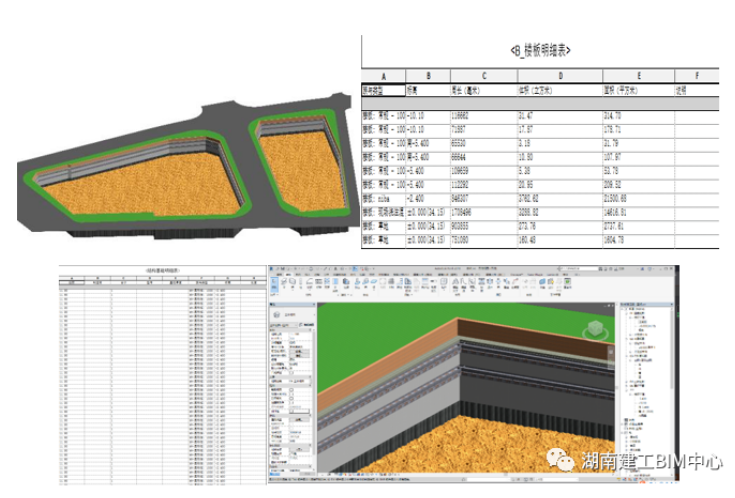The image size is (735, 498).
Task: Select column header D in the floor schedule
Action: click(x=560, y=76)
